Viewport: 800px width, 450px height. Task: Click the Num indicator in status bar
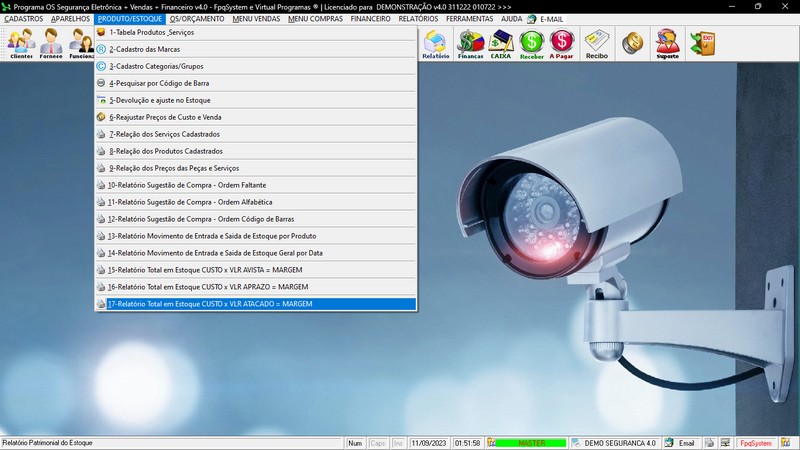(355, 443)
